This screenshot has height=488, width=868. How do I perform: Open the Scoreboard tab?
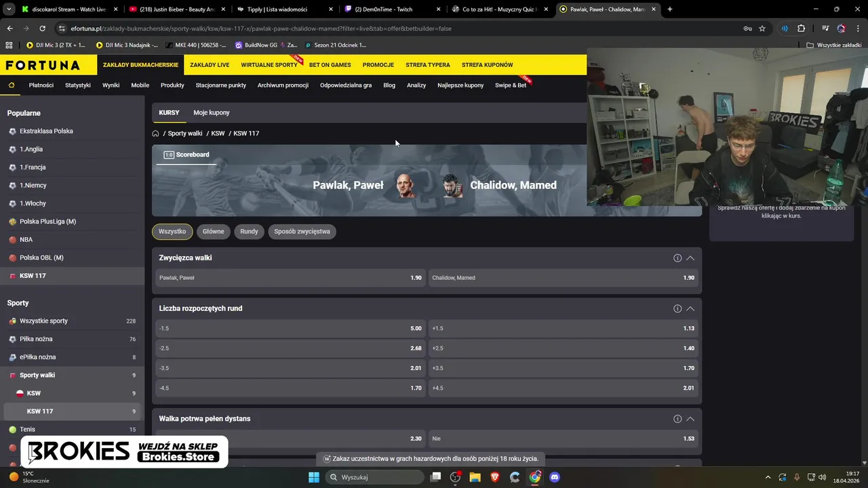186,155
